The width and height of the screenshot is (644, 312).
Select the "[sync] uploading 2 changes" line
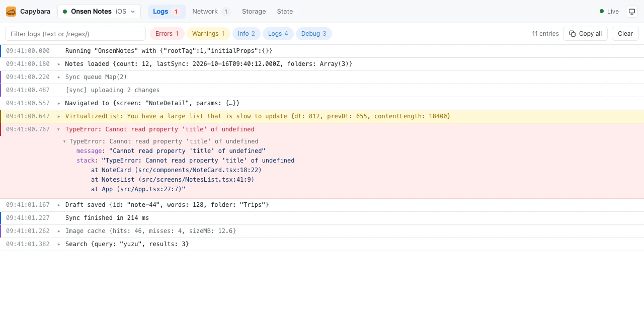322,90
